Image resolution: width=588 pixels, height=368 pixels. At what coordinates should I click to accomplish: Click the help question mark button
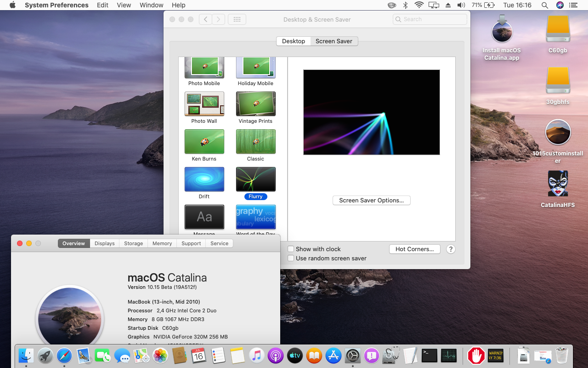click(451, 249)
